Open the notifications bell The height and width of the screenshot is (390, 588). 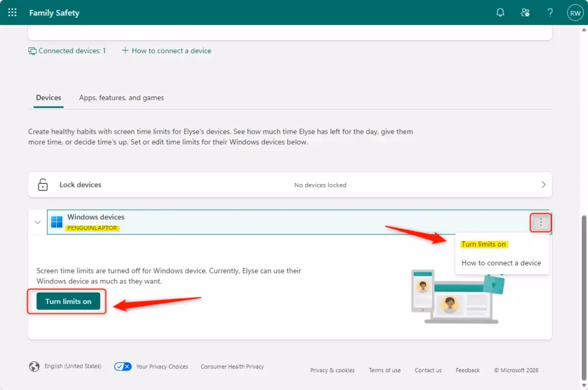point(500,13)
